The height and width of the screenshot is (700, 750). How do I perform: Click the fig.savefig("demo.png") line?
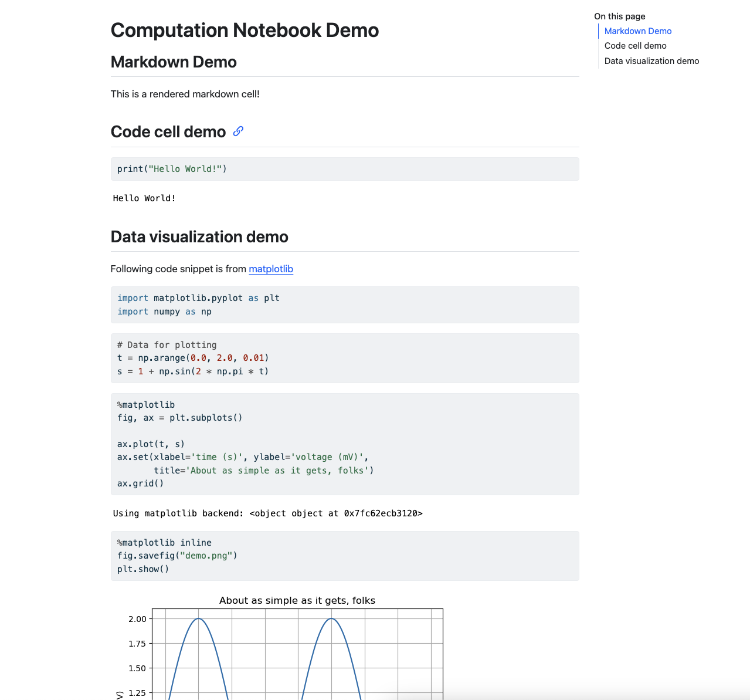[177, 556]
